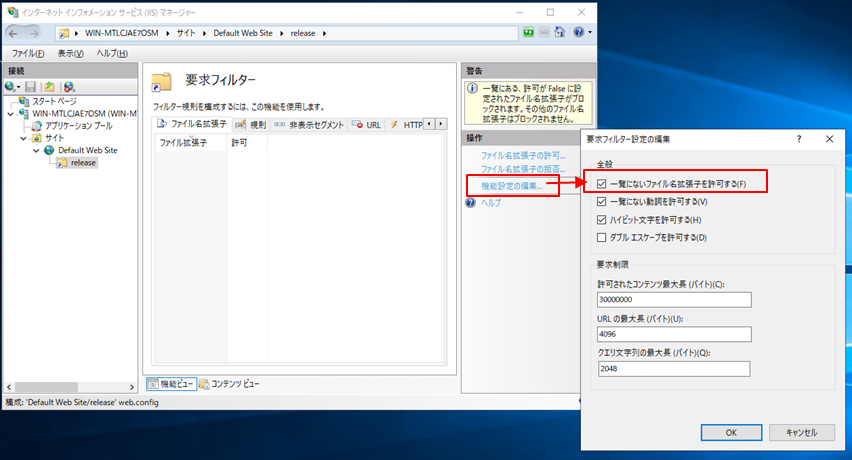The image size is (852, 460).
Task: Click ファイル名拡張子の許可 action link
Action: click(x=523, y=156)
